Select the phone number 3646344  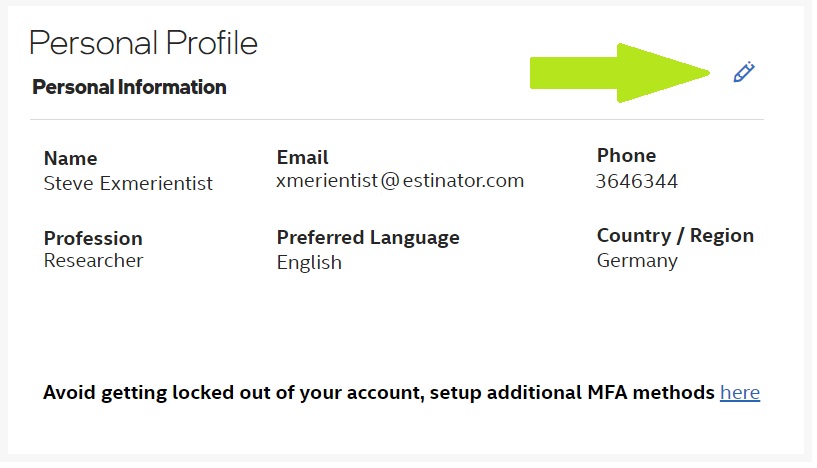[637, 181]
